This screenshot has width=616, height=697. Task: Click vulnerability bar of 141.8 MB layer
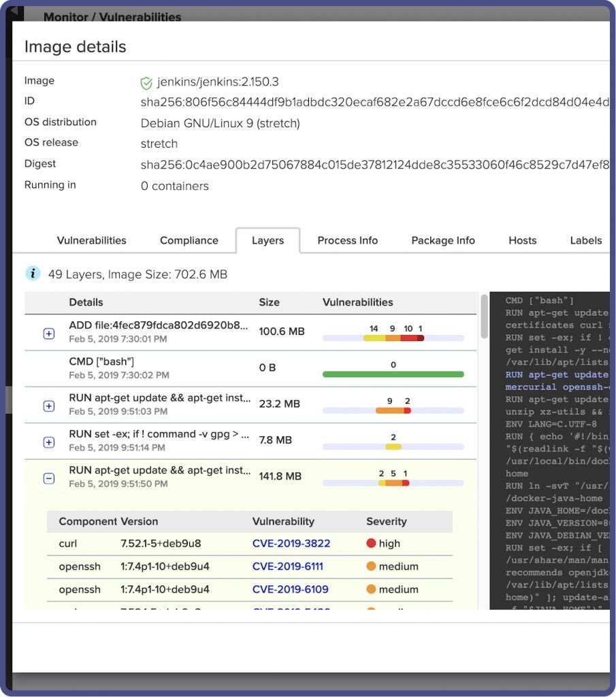click(393, 483)
